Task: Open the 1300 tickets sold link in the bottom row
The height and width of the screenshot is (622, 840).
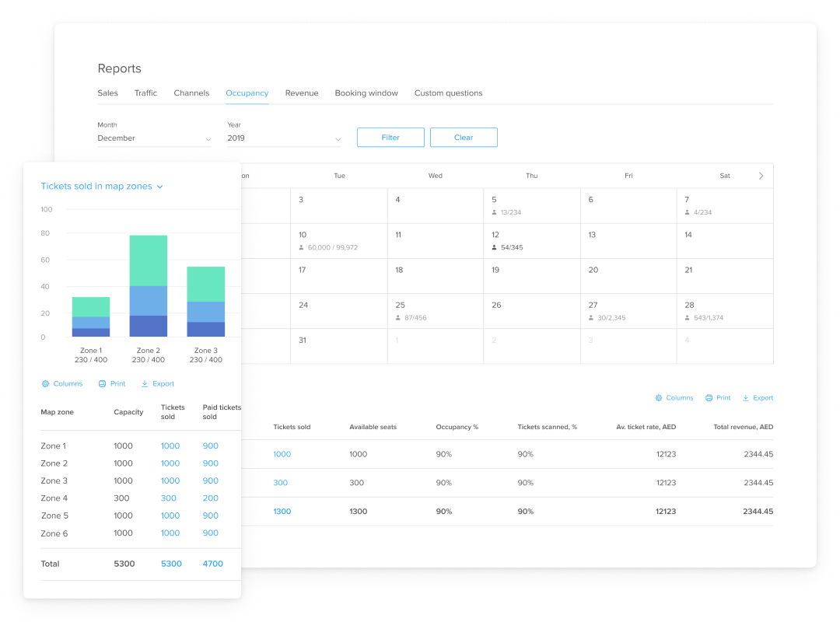Action: point(282,511)
